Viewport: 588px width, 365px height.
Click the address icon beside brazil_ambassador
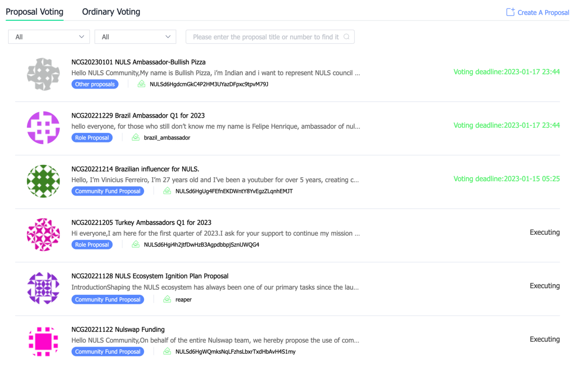click(135, 137)
